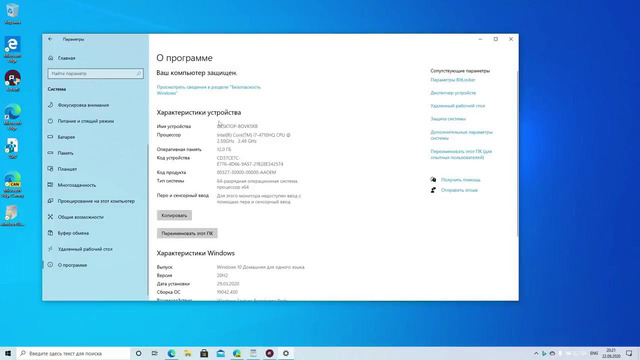Show hidden system tray icons
Image resolution: width=640 pixels, height=360 pixels.
point(536,353)
